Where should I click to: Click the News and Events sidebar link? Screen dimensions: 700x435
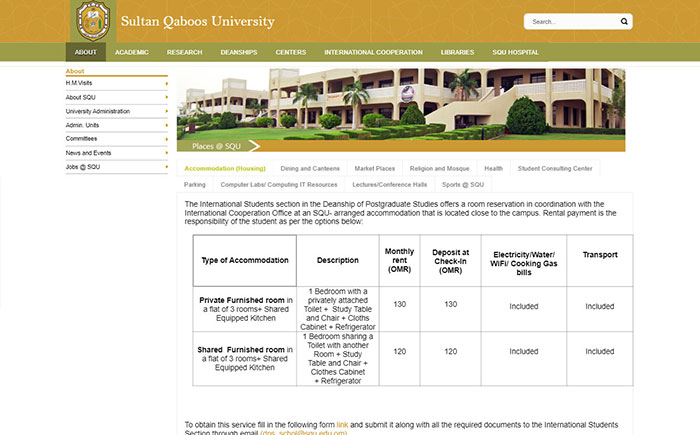click(x=88, y=153)
